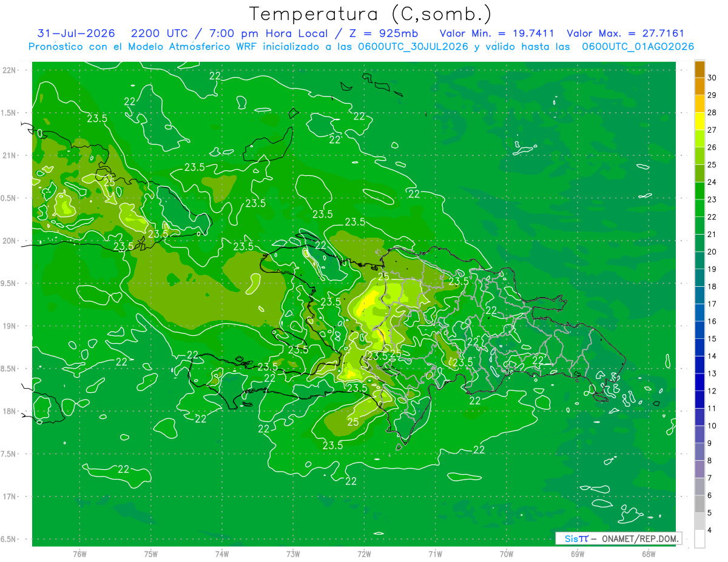The width and height of the screenshot is (728, 562).
Task: Pick the orange swatch between 29 and 30
Action: [699, 86]
